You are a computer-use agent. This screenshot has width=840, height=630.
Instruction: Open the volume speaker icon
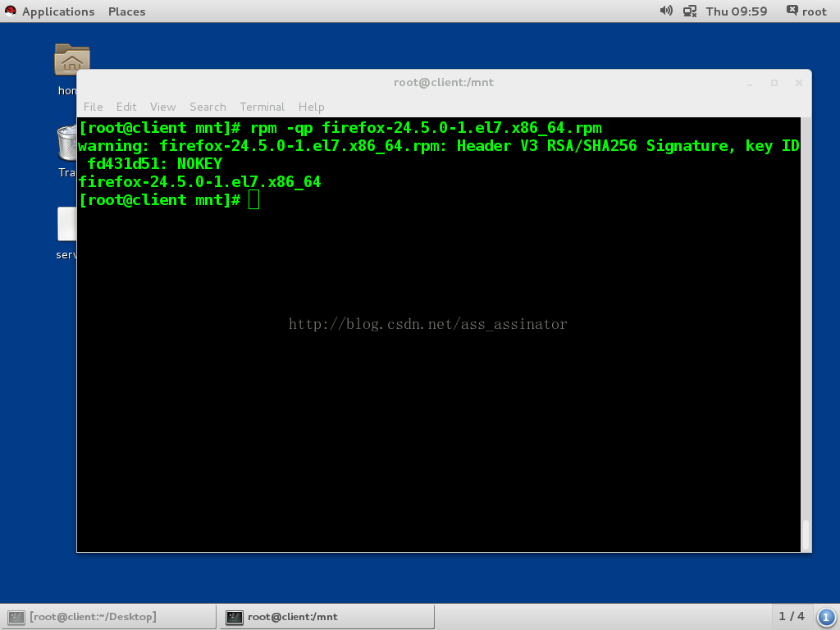point(666,11)
